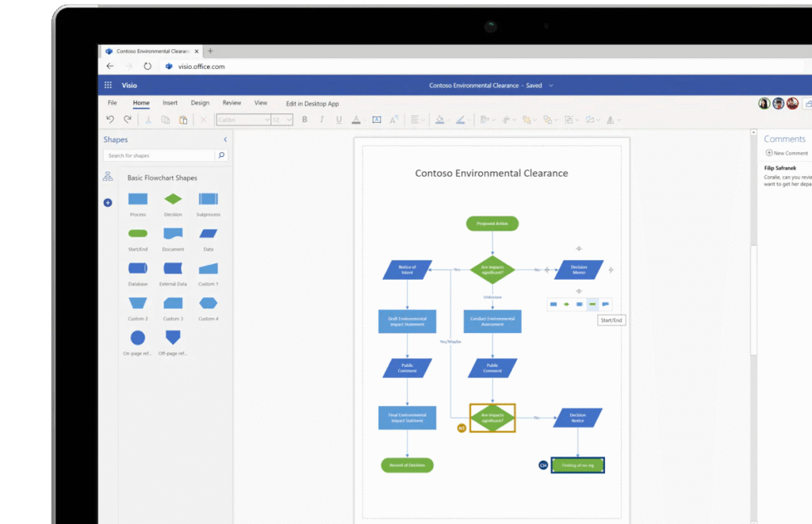
Task: Close the Contoso Environmental Clearance tab
Action: (197, 52)
